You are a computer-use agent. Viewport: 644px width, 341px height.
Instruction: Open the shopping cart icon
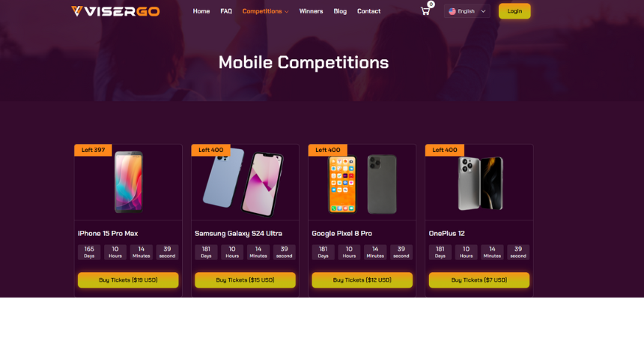click(x=425, y=11)
